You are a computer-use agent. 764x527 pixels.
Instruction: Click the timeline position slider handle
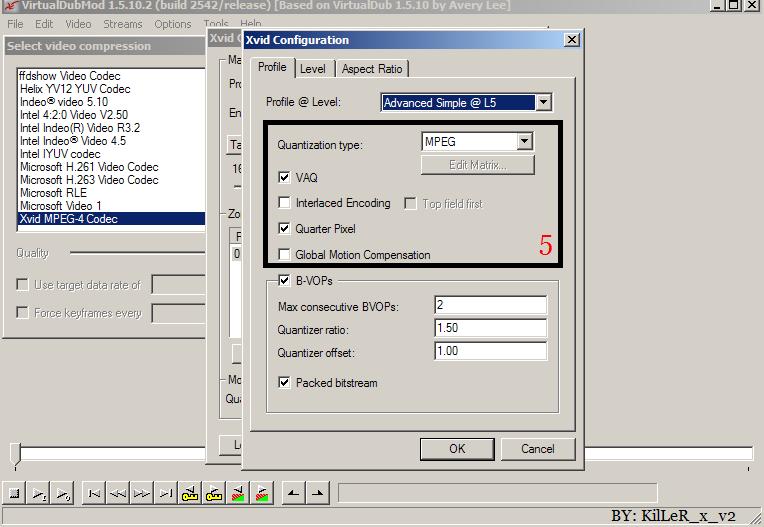point(16,454)
